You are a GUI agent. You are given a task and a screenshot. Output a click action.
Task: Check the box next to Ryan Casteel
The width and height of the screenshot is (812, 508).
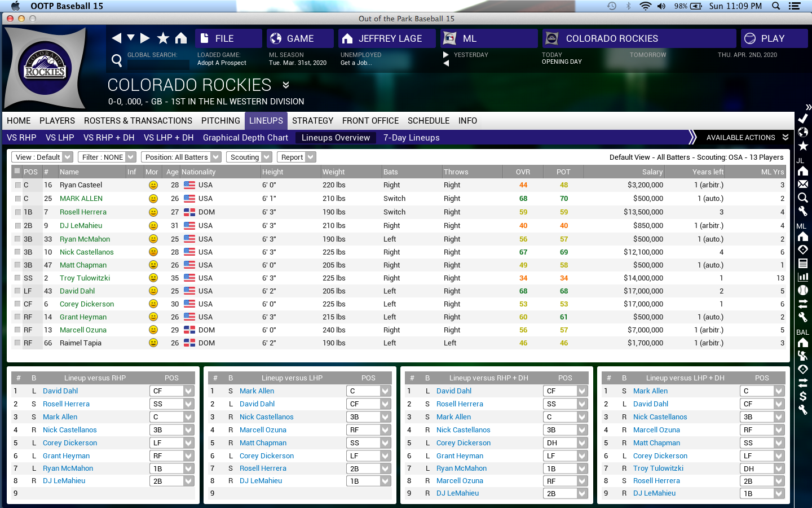[17, 185]
